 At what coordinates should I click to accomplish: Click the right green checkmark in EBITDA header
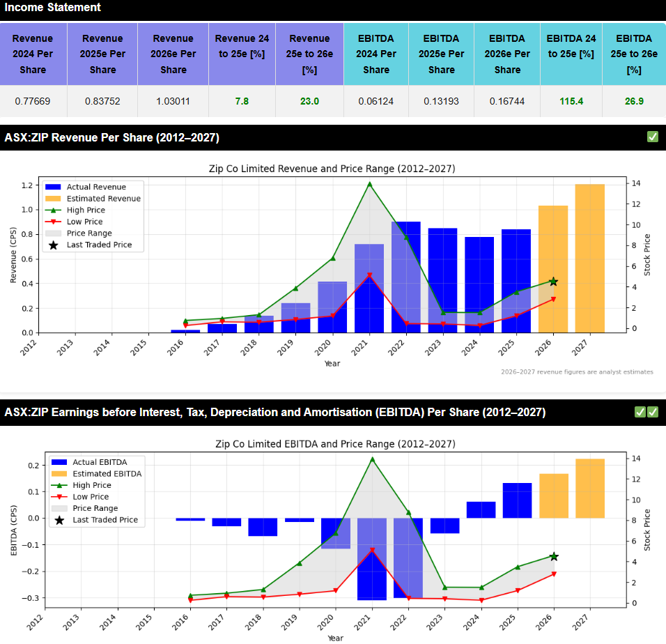click(x=653, y=412)
